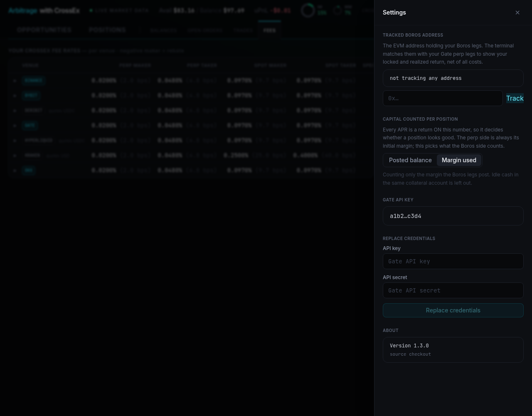Select the Fees sub-tab behind the panel
This screenshot has height=416, width=532.
pyautogui.click(x=269, y=30)
